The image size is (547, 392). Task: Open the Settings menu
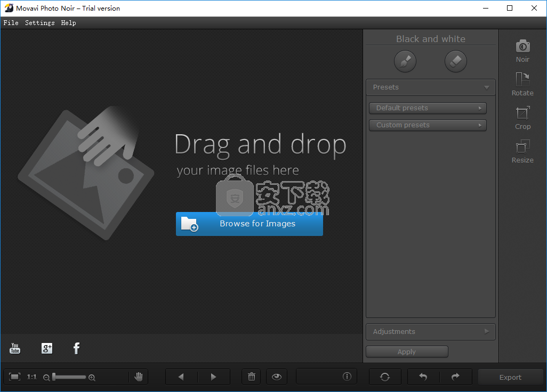[x=40, y=23]
